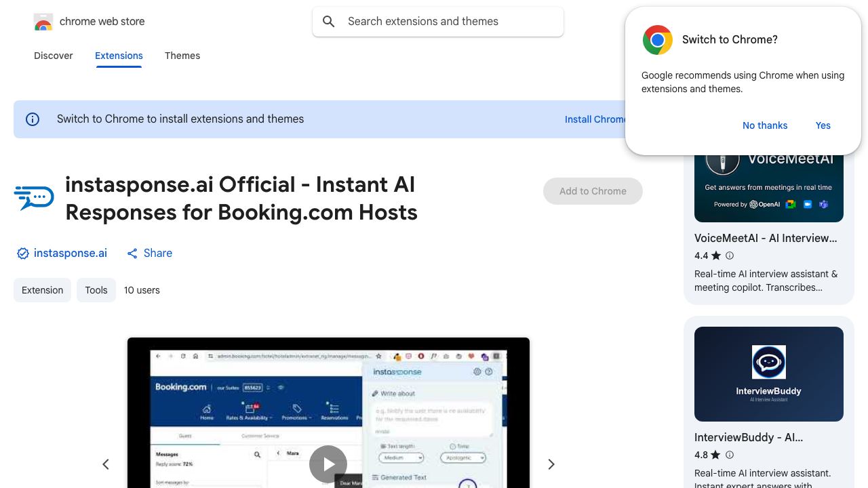Image resolution: width=868 pixels, height=488 pixels.
Task: Click the InterviewBuddy robot logo icon
Action: coord(769,362)
